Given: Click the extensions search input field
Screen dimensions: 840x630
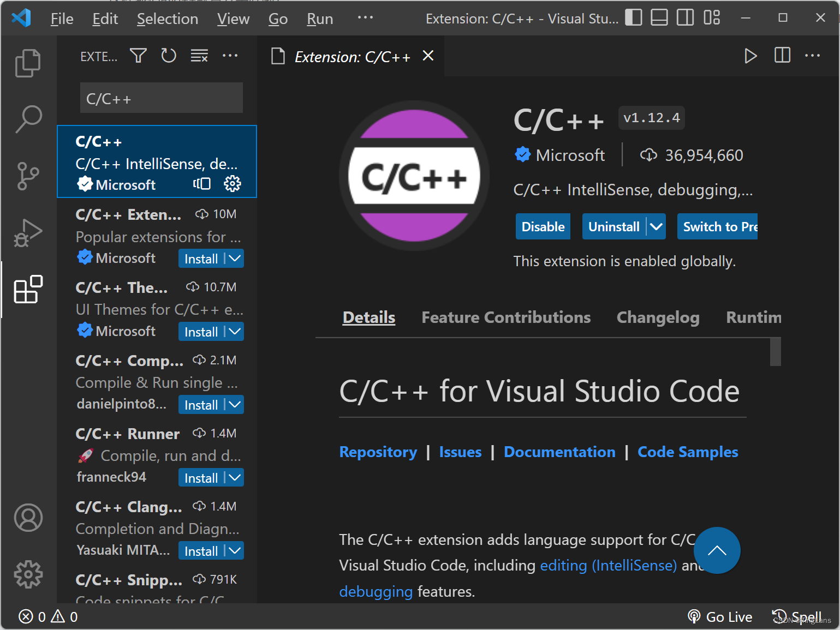Looking at the screenshot, I should [161, 99].
